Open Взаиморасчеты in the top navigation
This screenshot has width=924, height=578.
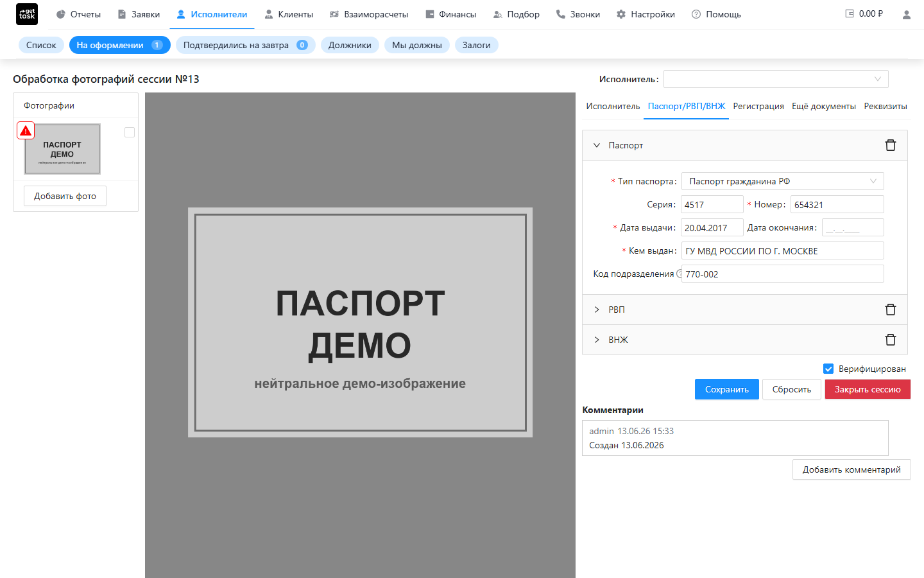click(369, 14)
